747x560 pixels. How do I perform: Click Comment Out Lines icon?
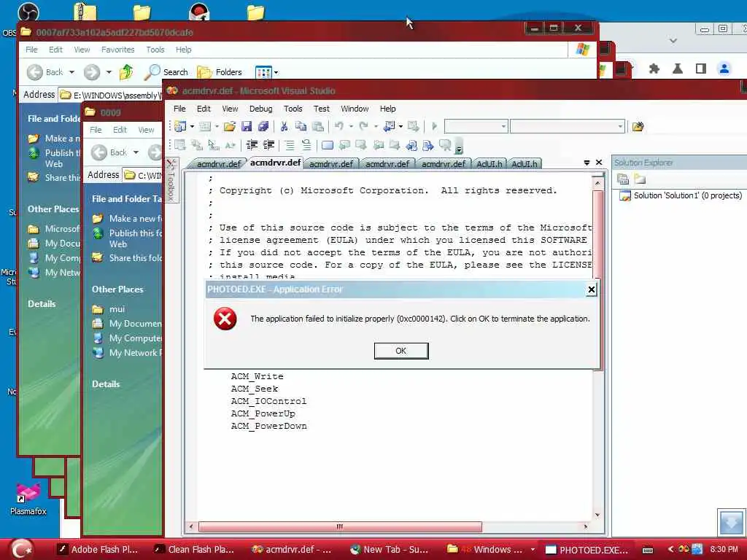(289, 145)
